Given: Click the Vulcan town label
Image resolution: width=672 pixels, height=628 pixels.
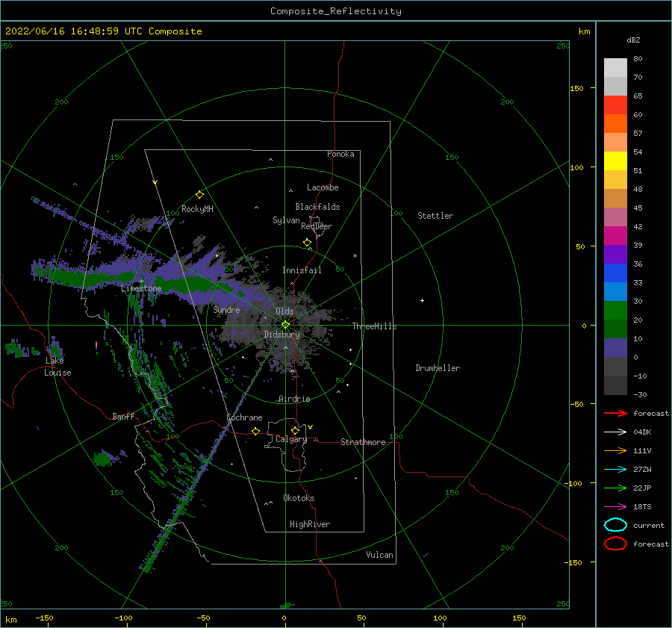Looking at the screenshot, I should pyautogui.click(x=379, y=555).
